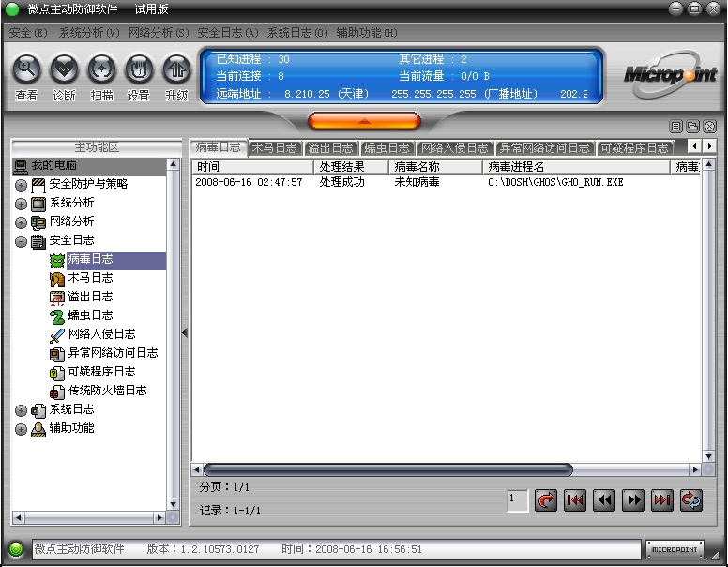Expand the 辅助功能 tree node
The width and height of the screenshot is (728, 567).
tap(21, 429)
